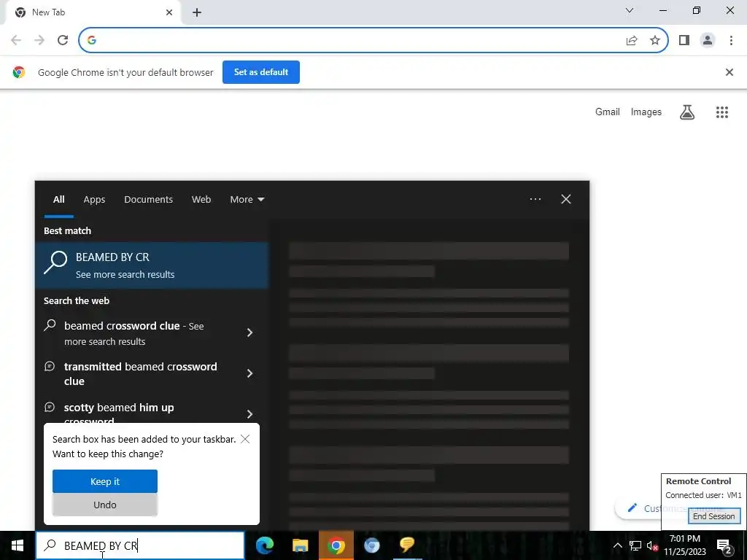The height and width of the screenshot is (560, 747).
Task: Open the notification center
Action: click(x=724, y=545)
